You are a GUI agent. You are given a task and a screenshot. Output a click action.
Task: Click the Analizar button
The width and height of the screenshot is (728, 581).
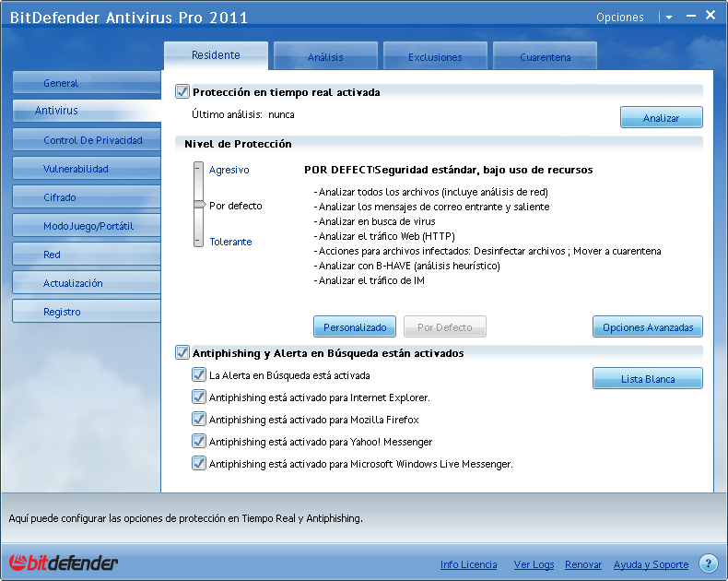pos(661,118)
